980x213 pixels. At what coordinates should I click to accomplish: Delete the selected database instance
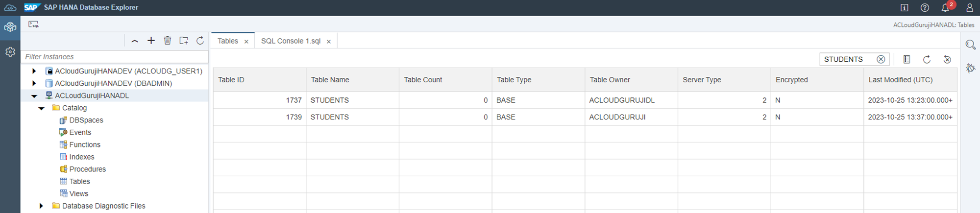(x=168, y=41)
